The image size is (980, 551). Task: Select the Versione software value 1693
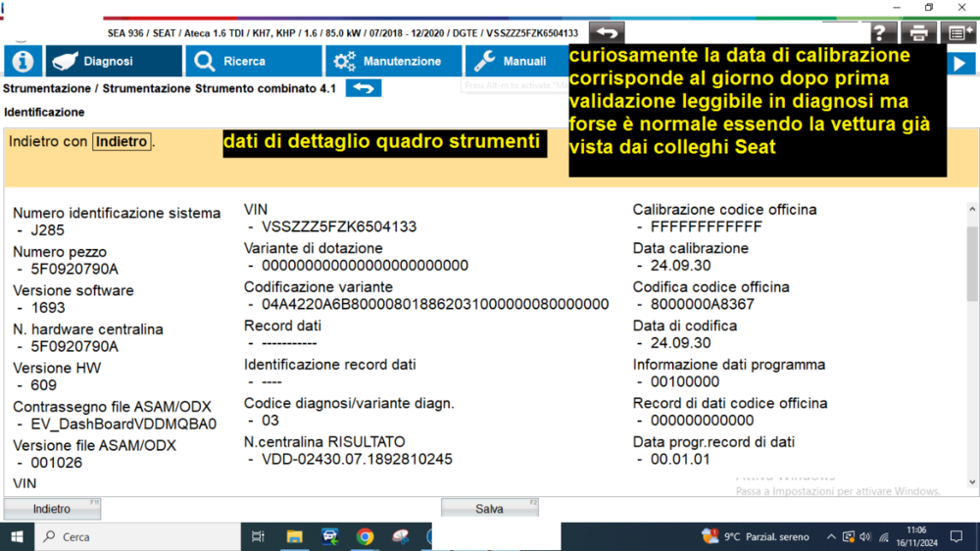pos(48,308)
